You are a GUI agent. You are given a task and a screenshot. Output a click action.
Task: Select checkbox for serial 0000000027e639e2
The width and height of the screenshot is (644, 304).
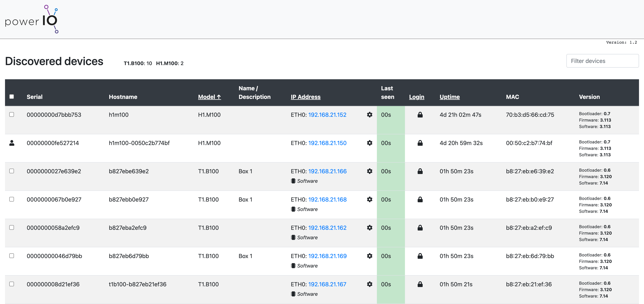click(x=12, y=171)
